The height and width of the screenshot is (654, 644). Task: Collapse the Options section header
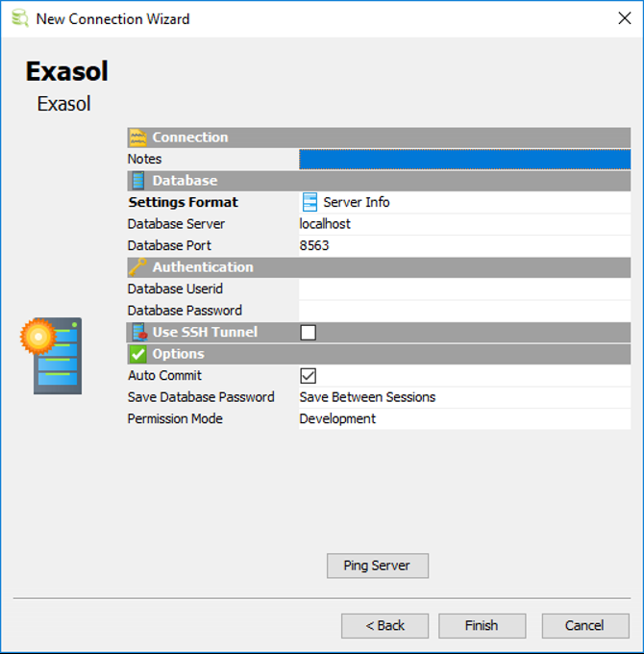(x=379, y=354)
